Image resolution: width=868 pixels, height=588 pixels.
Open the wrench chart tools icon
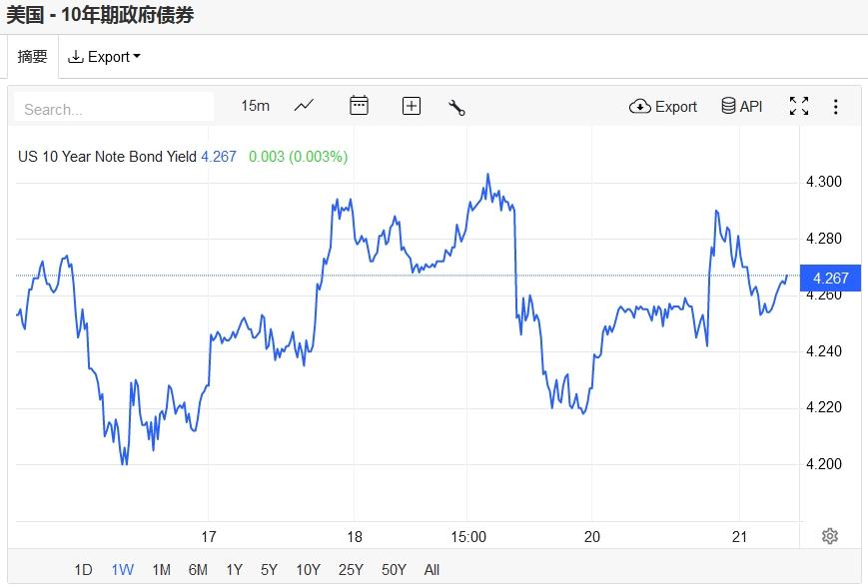[x=457, y=107]
